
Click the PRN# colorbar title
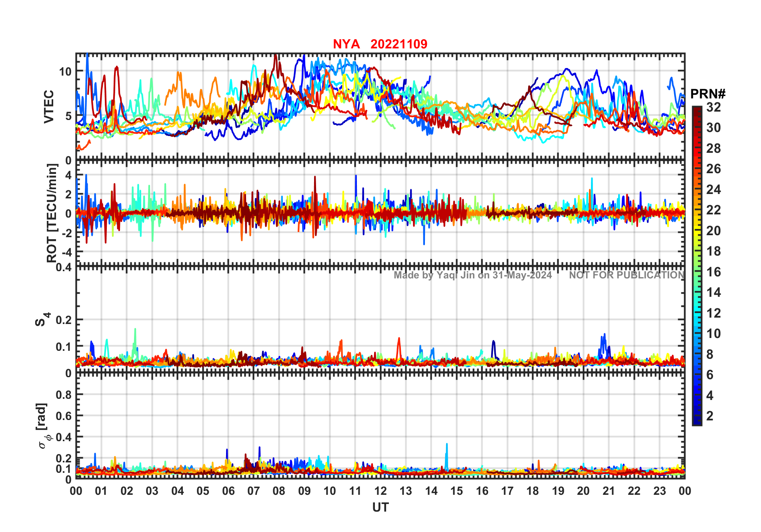tap(708, 94)
